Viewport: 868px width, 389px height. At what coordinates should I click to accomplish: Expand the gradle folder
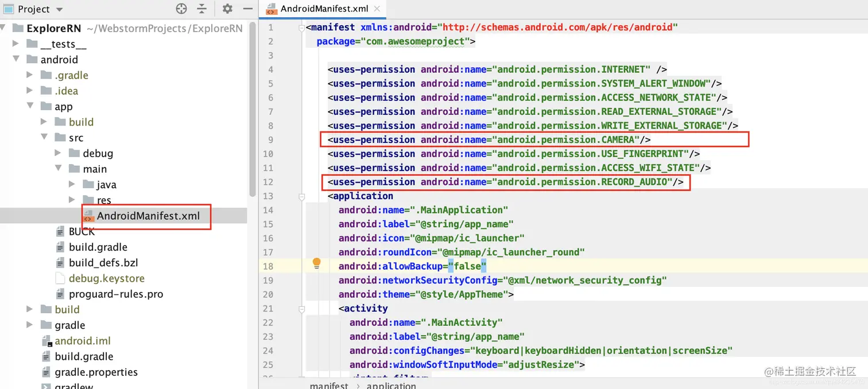pos(30,325)
